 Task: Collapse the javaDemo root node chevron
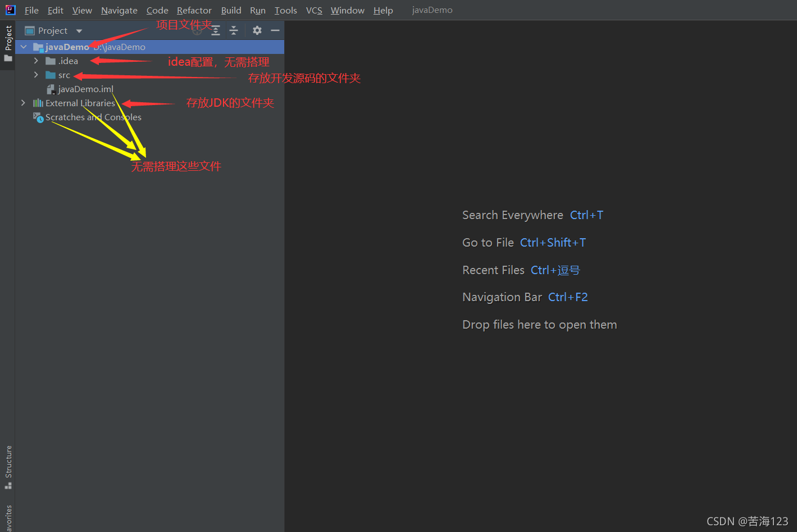(x=24, y=47)
